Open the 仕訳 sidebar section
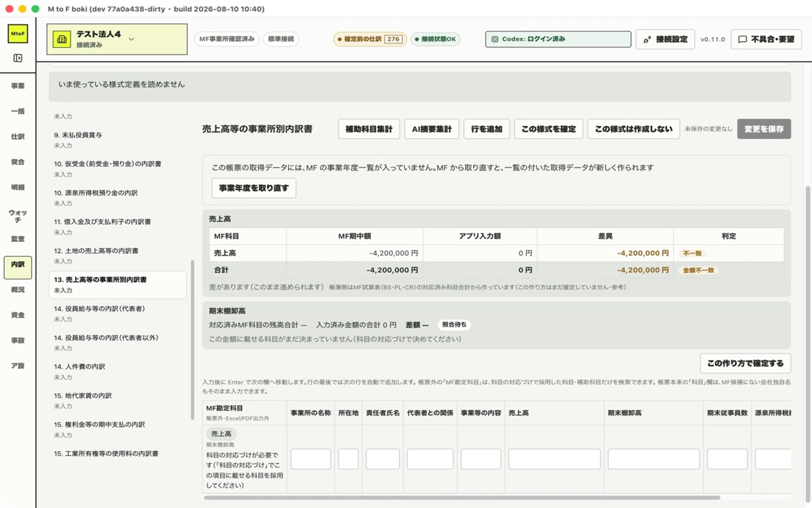 pyautogui.click(x=18, y=137)
